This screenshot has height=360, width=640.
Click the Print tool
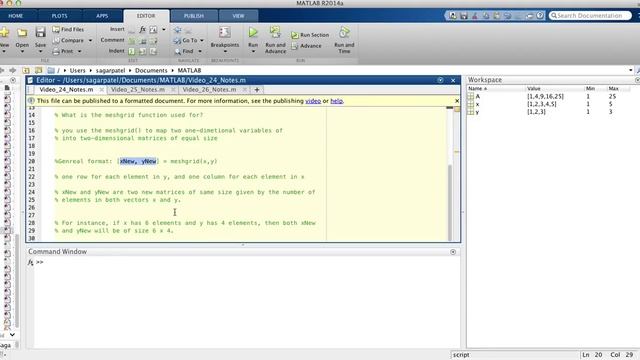click(x=63, y=51)
